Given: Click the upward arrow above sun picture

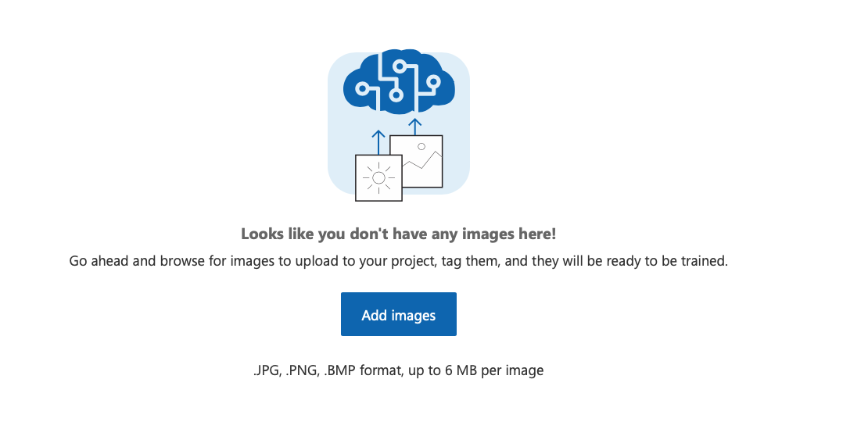Looking at the screenshot, I should point(378,142).
